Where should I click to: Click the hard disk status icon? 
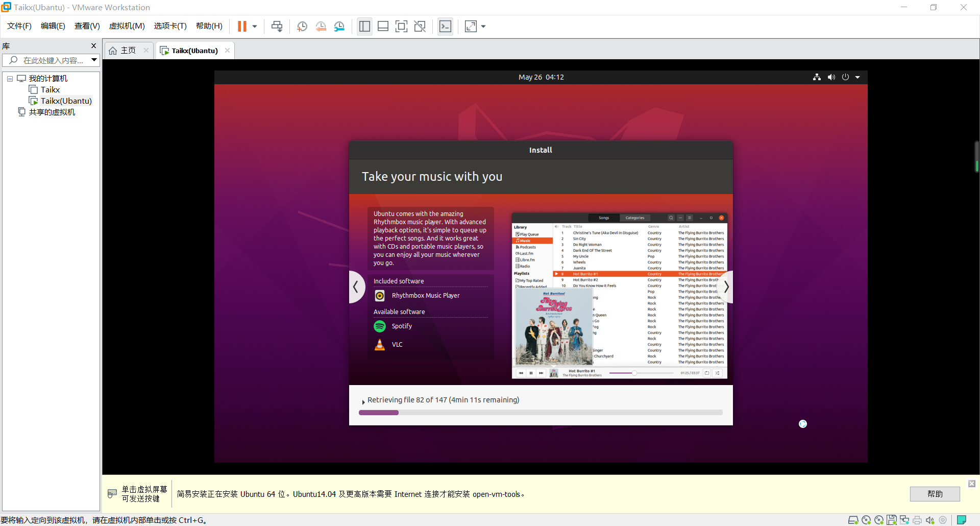(x=853, y=520)
